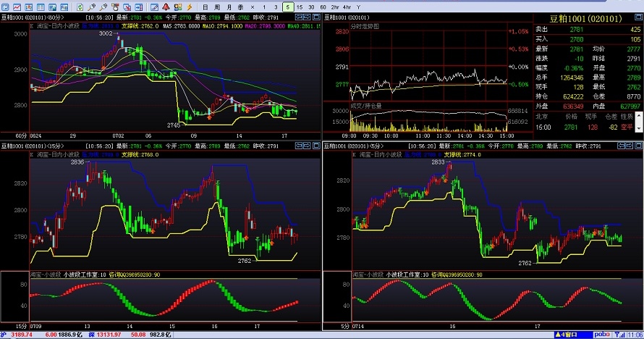Click left arrow icon in 15-minute chart header

(x=299, y=146)
